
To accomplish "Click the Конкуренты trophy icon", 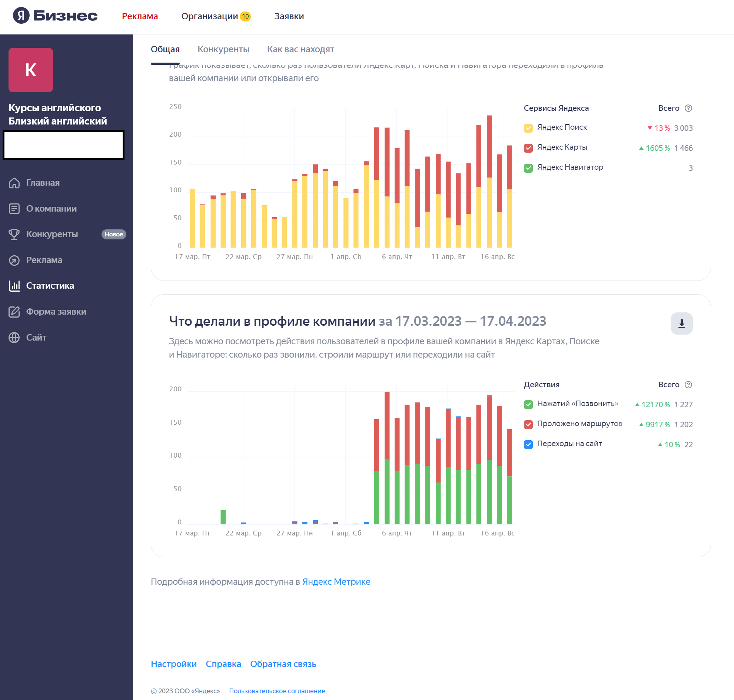I will pos(14,234).
